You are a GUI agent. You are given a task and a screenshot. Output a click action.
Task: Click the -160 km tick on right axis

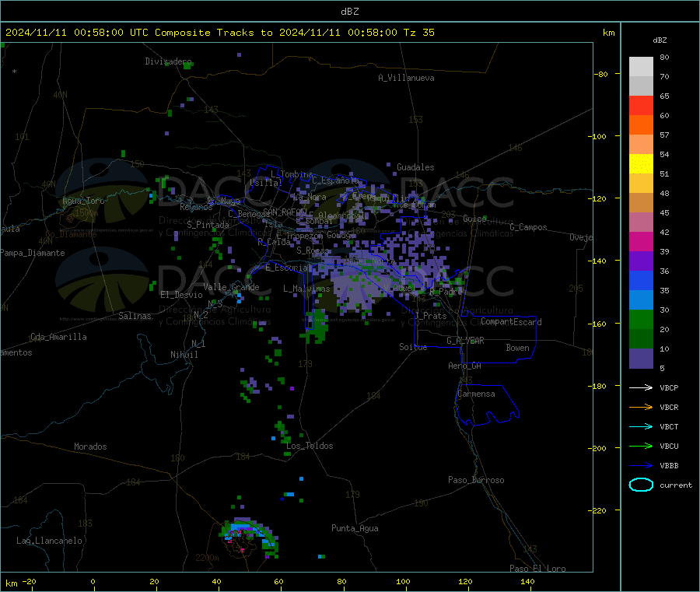pyautogui.click(x=599, y=324)
